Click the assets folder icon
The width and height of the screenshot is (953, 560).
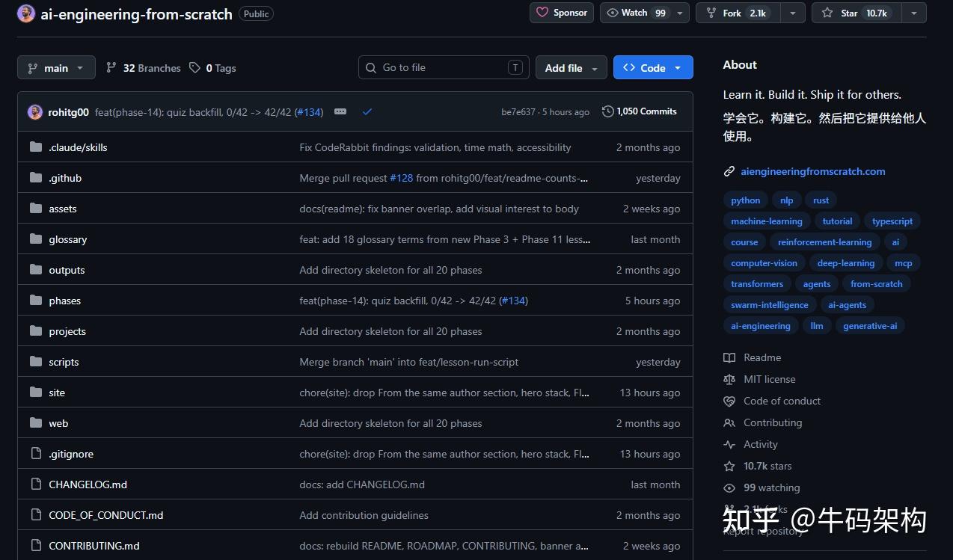pos(36,209)
